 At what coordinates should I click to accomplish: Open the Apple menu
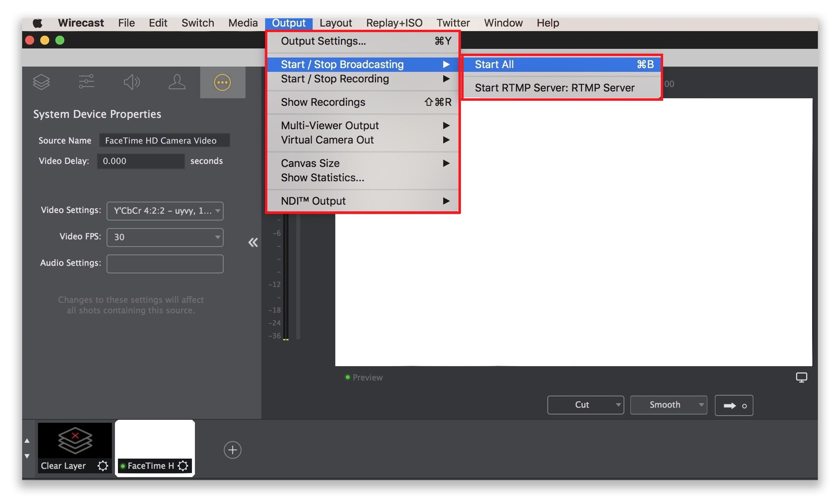point(37,23)
